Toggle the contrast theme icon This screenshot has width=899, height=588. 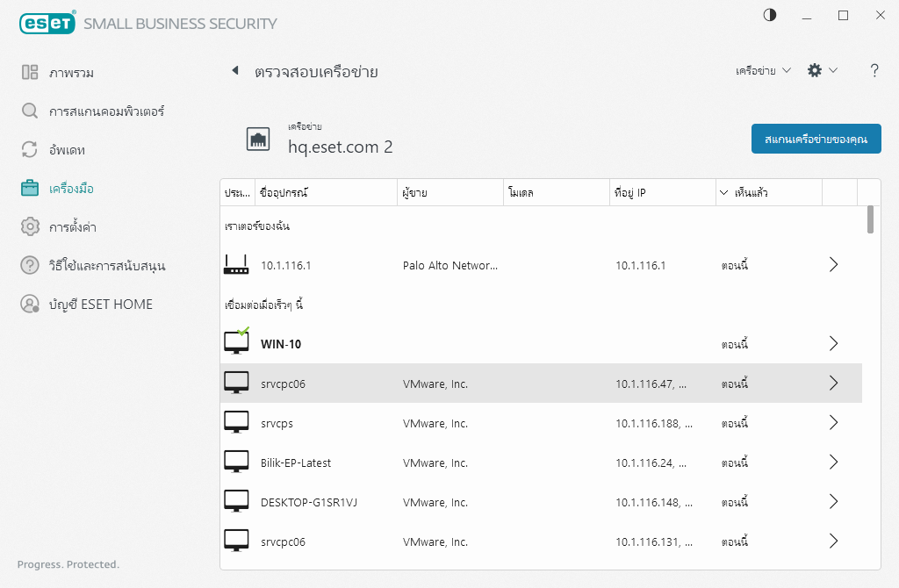tap(770, 16)
